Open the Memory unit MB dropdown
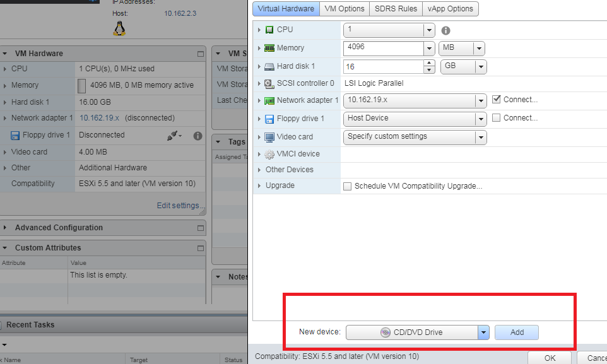This screenshot has width=607, height=364. click(479, 49)
